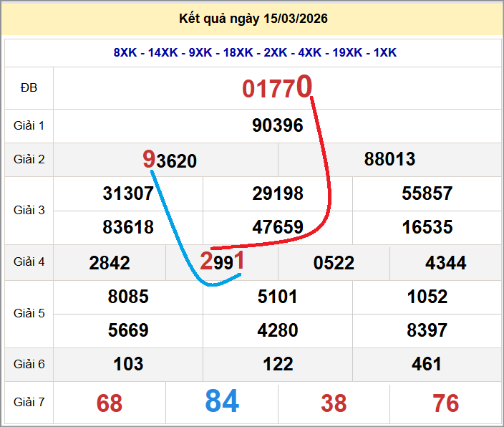This screenshot has height=427, width=504.
Task: Click the header 'Kết quả ngày 15/03/2026'
Action: coord(253,19)
